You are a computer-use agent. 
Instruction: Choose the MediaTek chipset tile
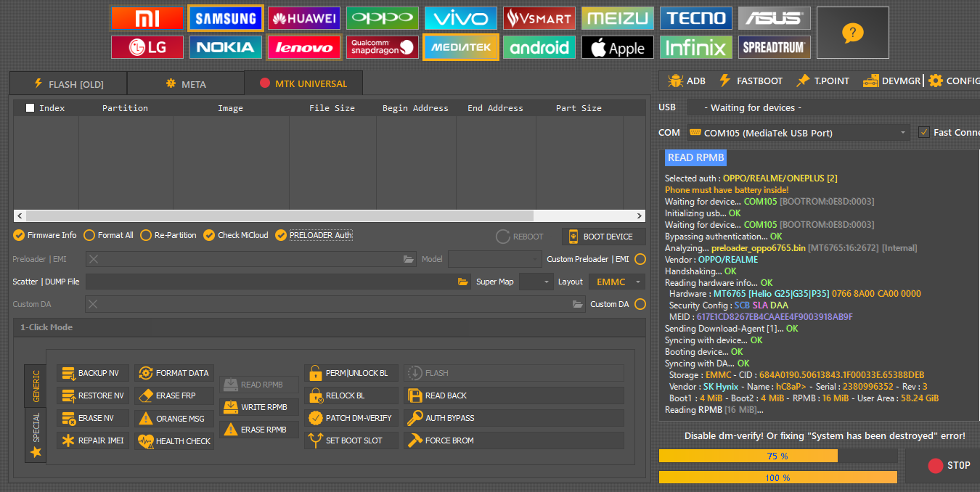[x=460, y=47]
